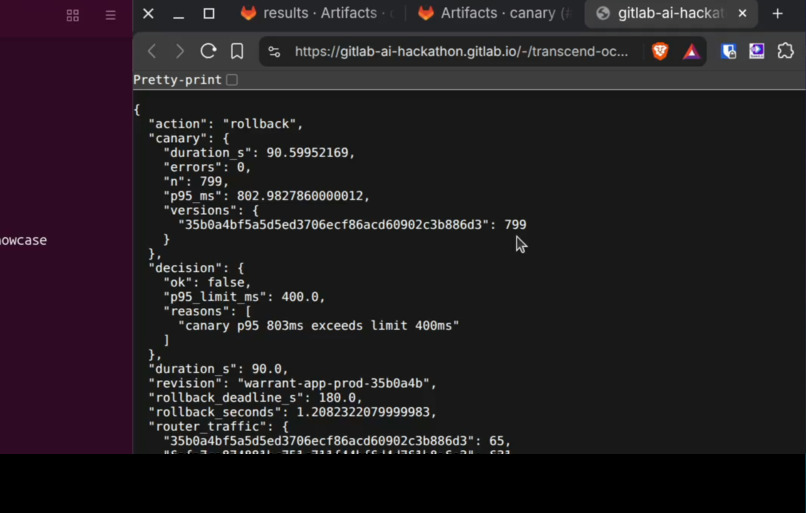Click the Pretty-print label

(x=177, y=80)
